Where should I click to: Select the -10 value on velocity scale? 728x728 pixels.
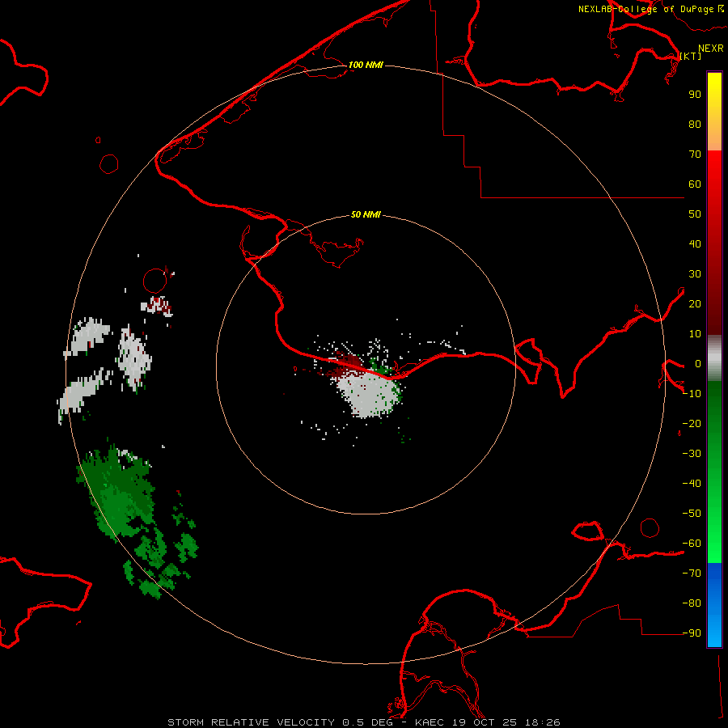[x=692, y=394]
